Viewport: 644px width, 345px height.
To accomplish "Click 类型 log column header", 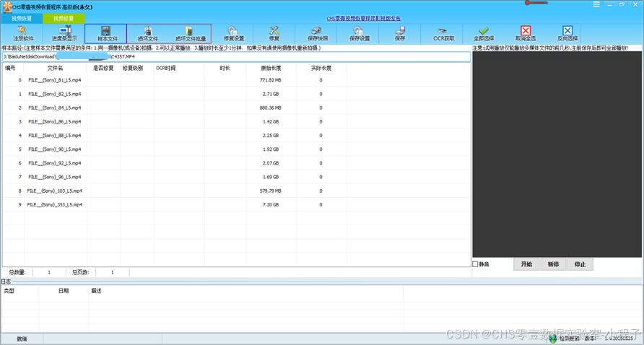I will coord(9,291).
